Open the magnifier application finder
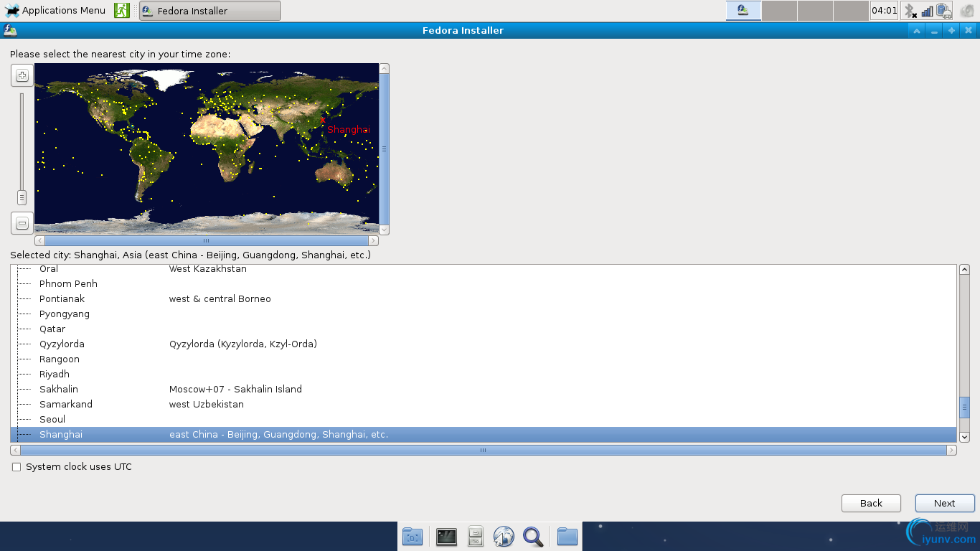 (x=533, y=537)
